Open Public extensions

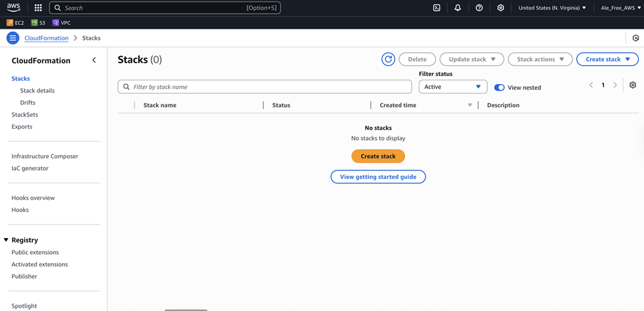(35, 252)
